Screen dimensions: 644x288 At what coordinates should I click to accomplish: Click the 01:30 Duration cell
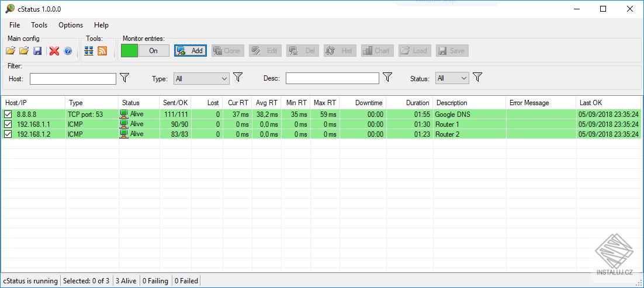tap(410, 124)
